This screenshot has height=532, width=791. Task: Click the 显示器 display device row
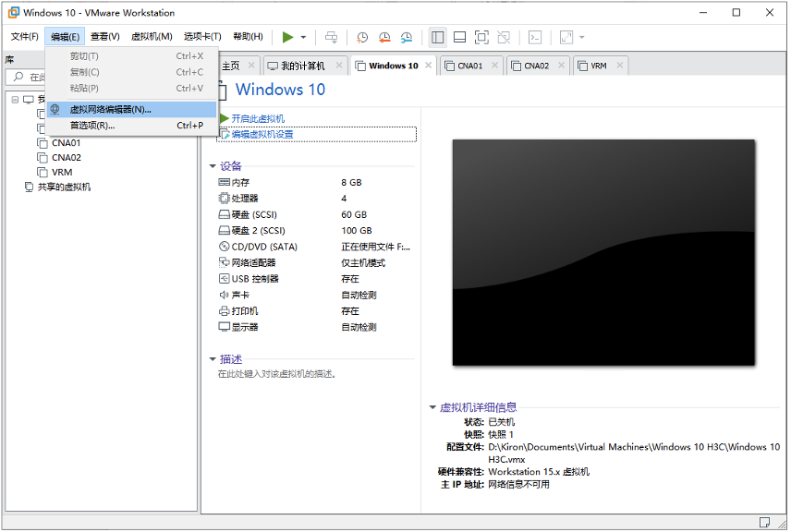click(314, 327)
